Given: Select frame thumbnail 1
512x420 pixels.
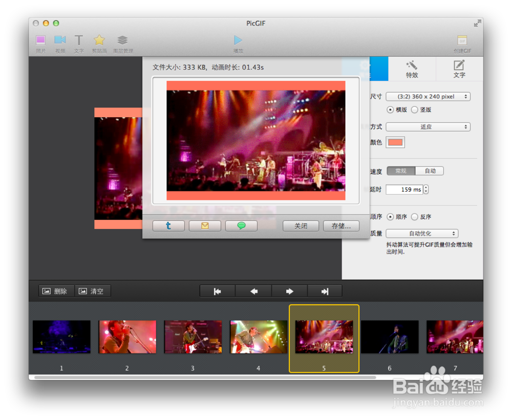Looking at the screenshot, I should point(61,337).
